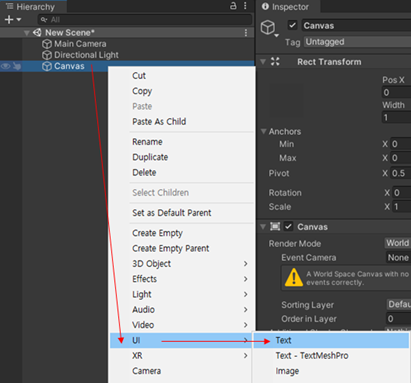Screen dimensions: 411x383
Task: Edit the Scale X field
Action: [x=402, y=207]
